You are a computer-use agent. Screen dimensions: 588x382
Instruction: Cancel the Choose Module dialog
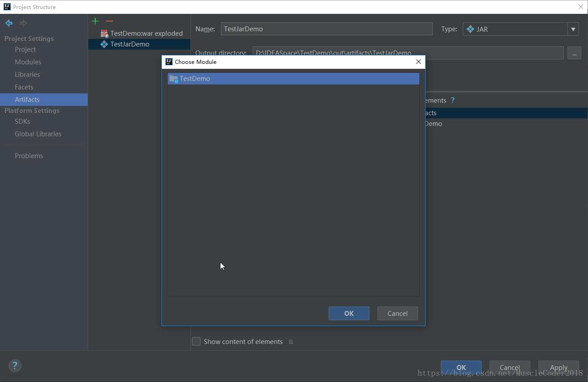(398, 314)
